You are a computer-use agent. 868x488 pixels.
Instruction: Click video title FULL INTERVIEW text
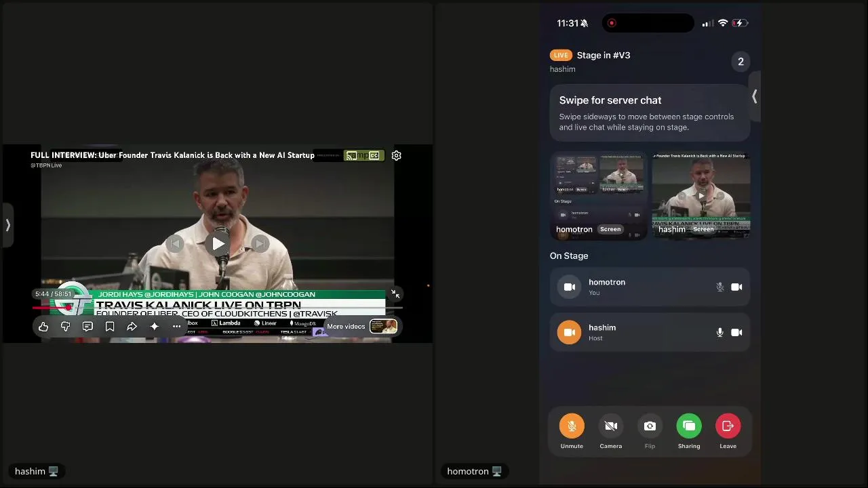tap(172, 155)
